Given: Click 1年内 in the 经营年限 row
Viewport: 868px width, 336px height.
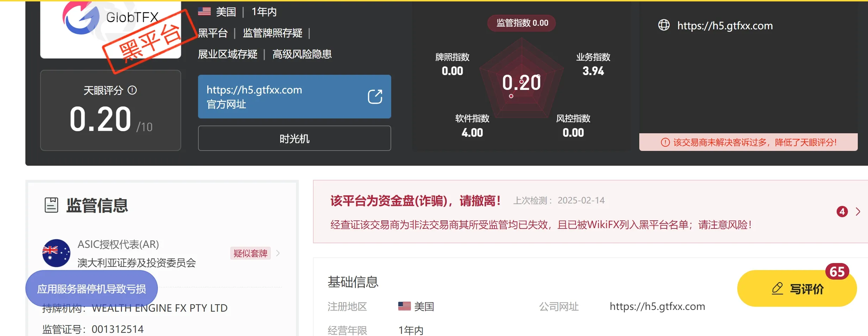Looking at the screenshot, I should pyautogui.click(x=411, y=330).
